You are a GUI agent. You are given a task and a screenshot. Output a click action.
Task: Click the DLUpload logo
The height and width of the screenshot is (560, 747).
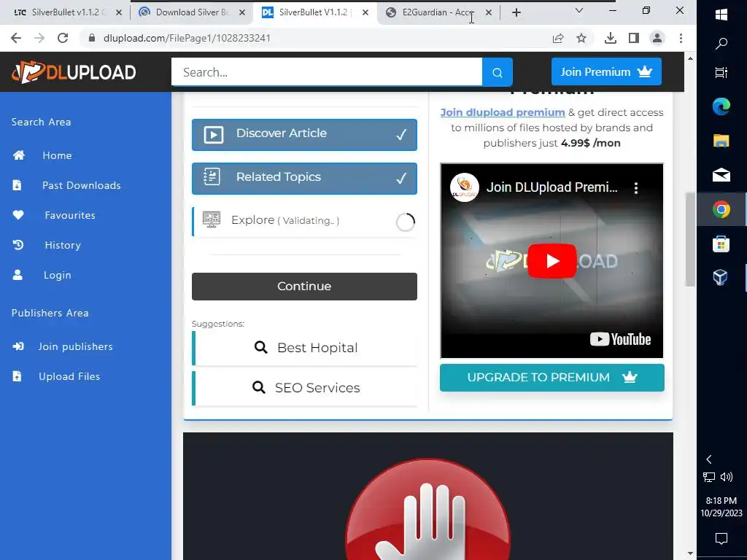click(74, 72)
